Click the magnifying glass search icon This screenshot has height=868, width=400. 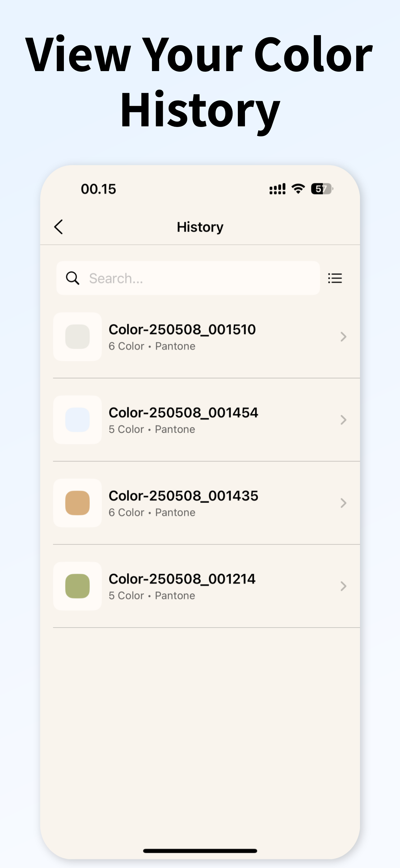[72, 278]
